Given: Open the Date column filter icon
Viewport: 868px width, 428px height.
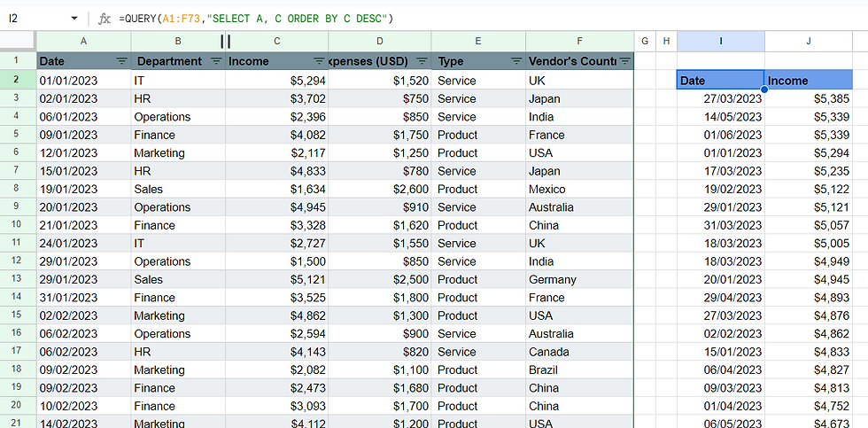Looking at the screenshot, I should tap(121, 61).
